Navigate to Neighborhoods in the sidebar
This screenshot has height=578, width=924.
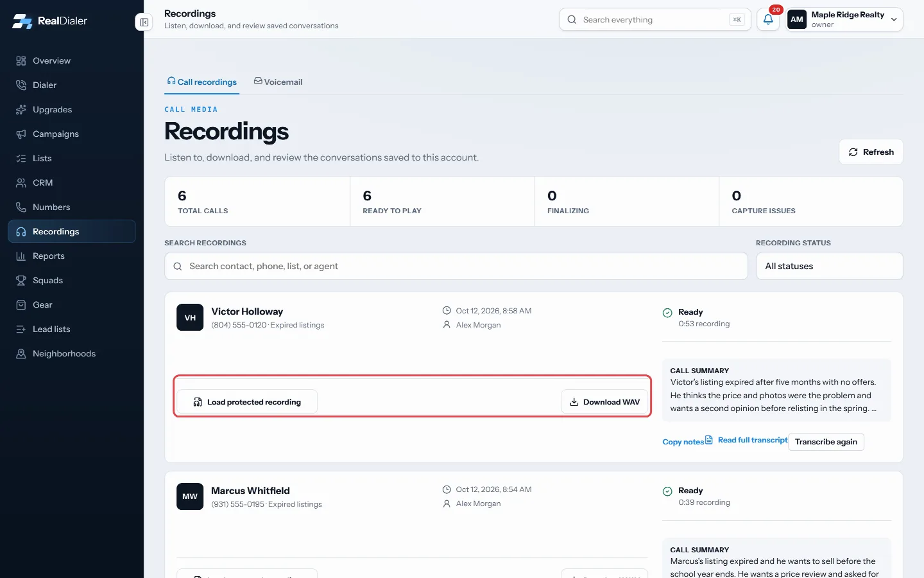coord(72,354)
